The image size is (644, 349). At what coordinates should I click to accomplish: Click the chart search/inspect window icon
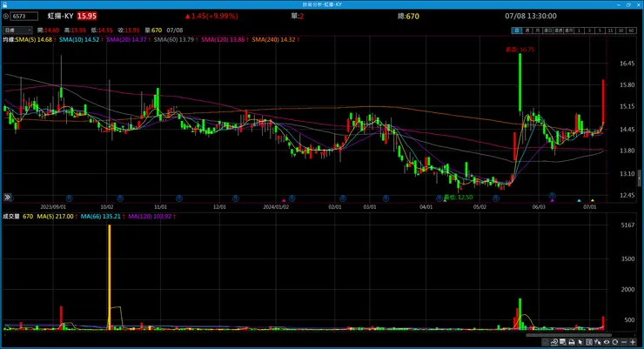coord(563,342)
